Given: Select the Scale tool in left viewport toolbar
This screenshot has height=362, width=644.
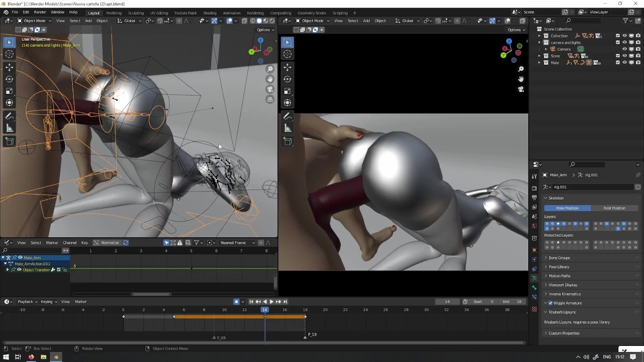Looking at the screenshot, I should pos(9,91).
